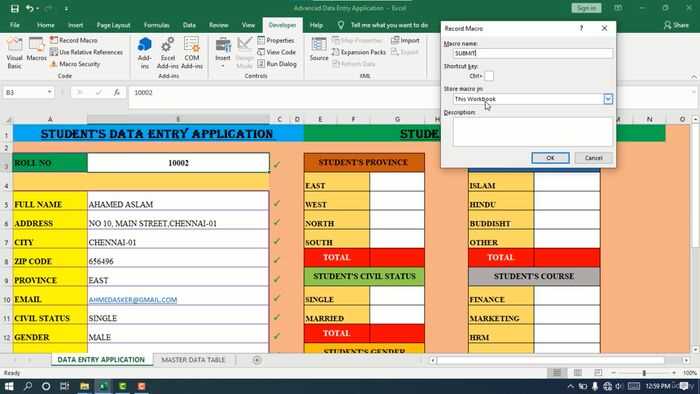Click the View Code icon
Screen dimensions: 700x394
coord(276,52)
